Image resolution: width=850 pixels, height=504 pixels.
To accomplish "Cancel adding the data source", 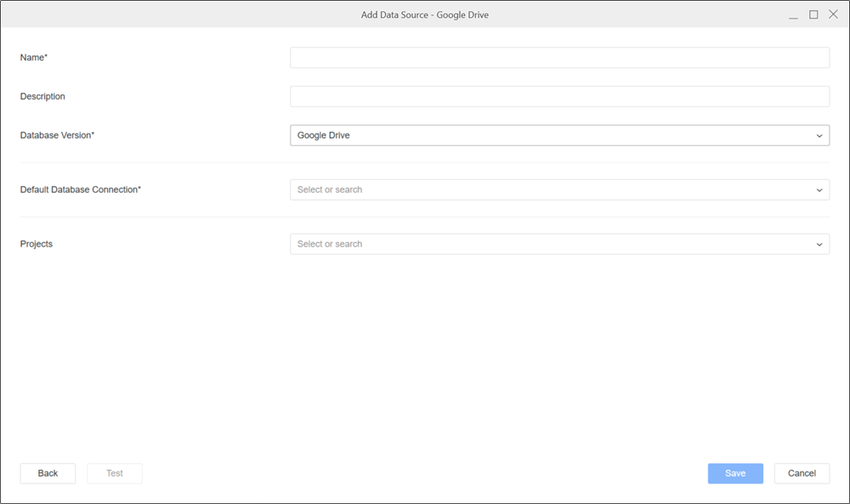I will pyautogui.click(x=802, y=473).
